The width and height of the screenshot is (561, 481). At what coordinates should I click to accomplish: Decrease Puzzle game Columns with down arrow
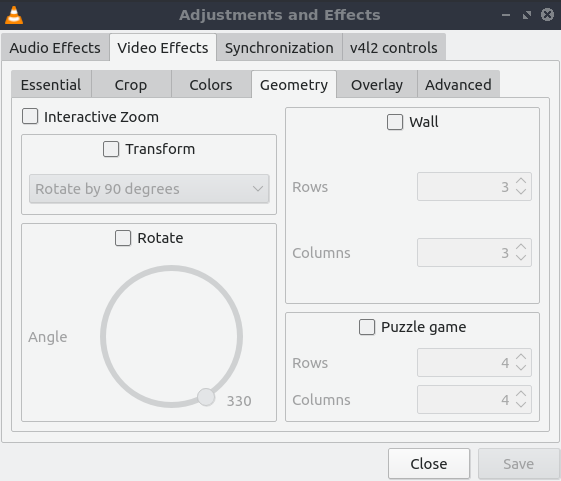pyautogui.click(x=521, y=404)
